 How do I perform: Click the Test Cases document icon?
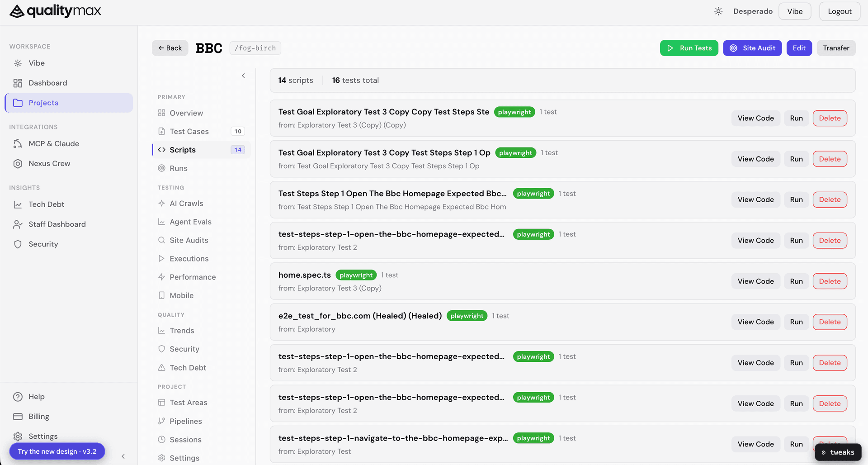coord(161,132)
